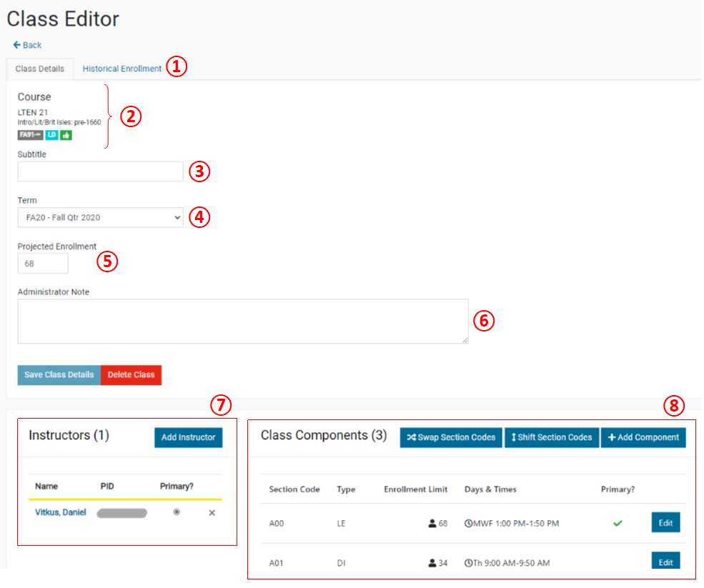This screenshot has height=588, width=704.
Task: Remove instructor Vitkus, Daniel with the X icon
Action: (x=212, y=513)
